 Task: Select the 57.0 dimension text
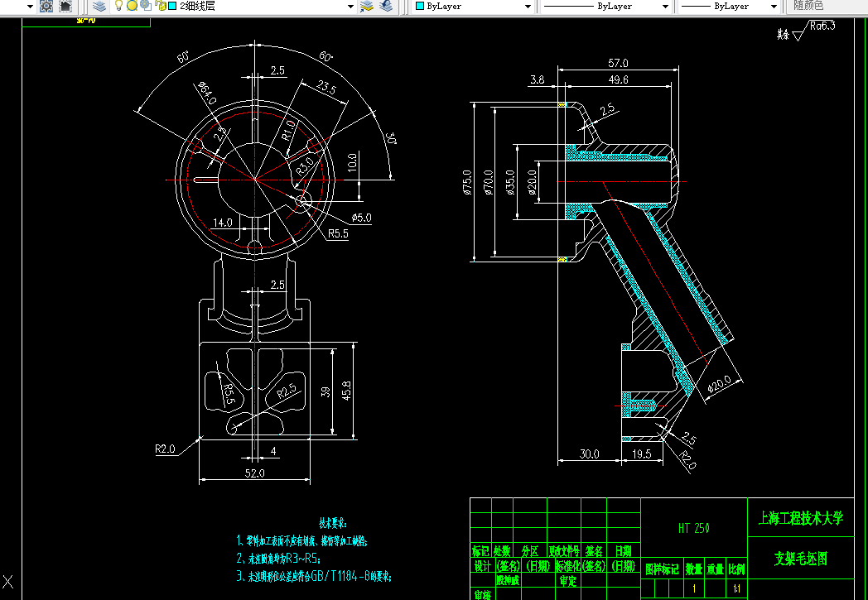pos(618,63)
